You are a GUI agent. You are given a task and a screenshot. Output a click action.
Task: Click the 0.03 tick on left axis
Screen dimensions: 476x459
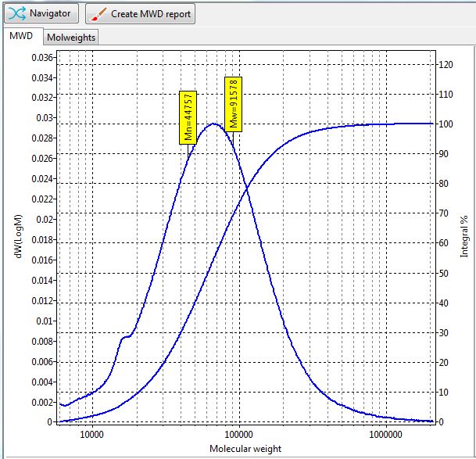coord(45,118)
